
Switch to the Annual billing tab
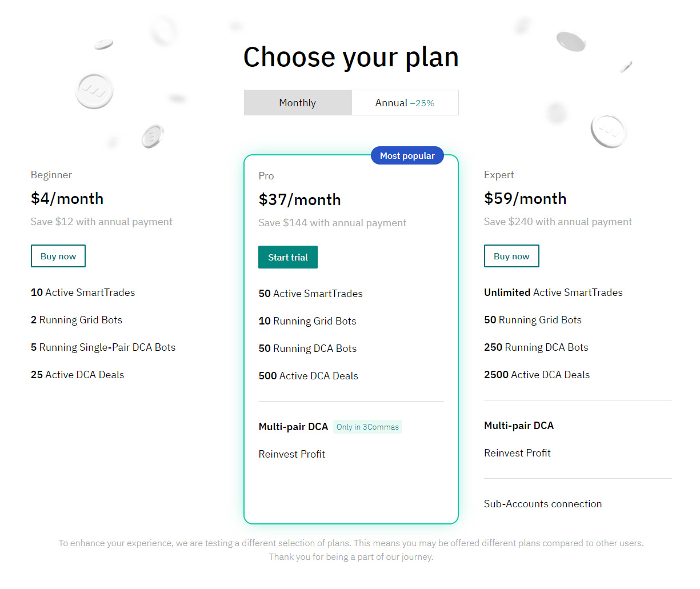point(405,103)
